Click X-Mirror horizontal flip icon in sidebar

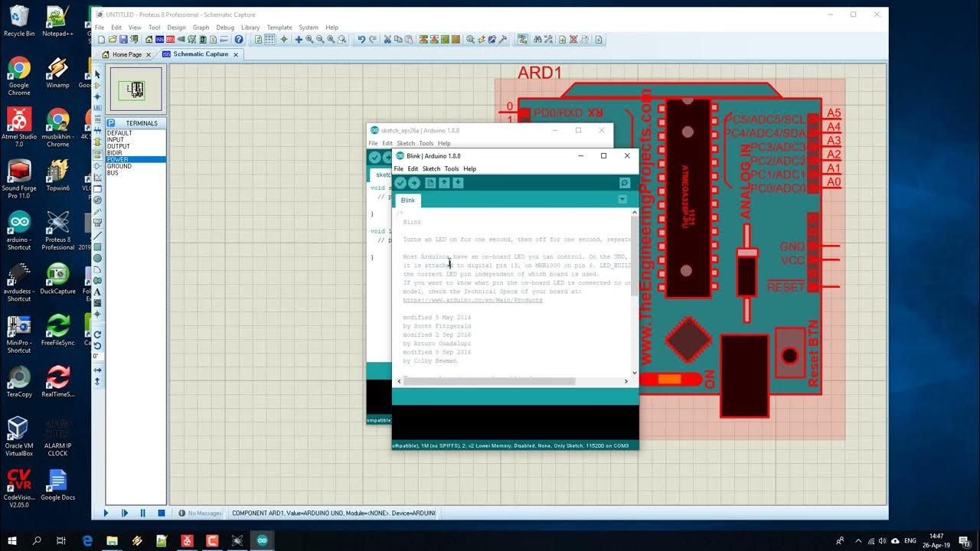click(97, 370)
